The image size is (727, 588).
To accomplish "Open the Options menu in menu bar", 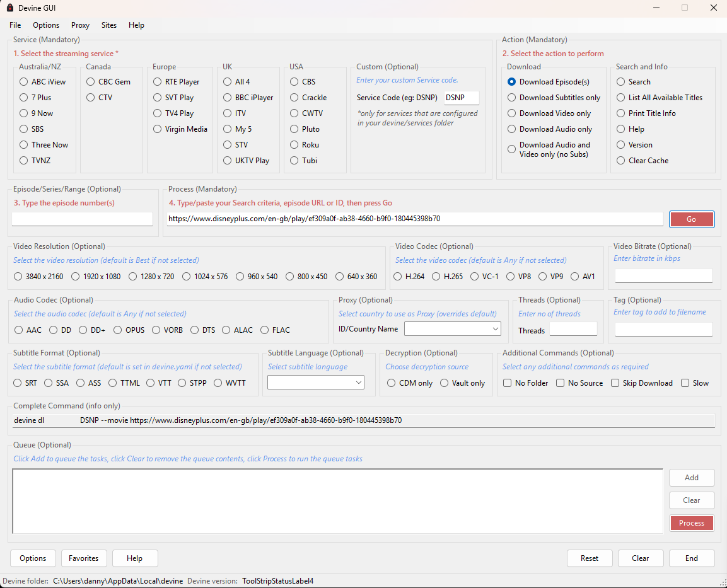I will 46,25.
